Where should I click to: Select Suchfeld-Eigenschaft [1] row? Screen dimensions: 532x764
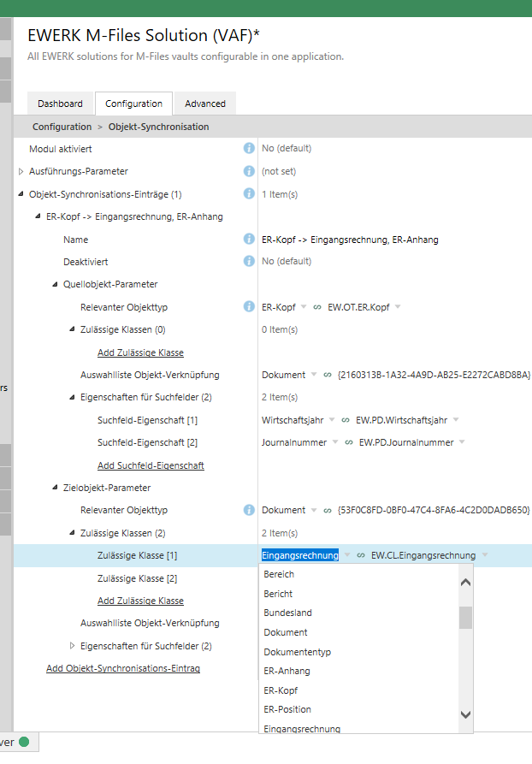point(148,420)
